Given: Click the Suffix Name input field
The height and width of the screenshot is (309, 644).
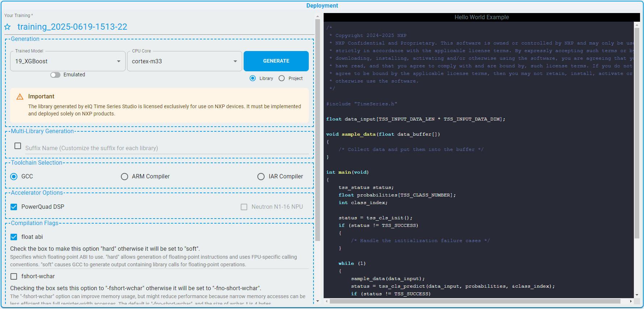Looking at the screenshot, I should click(167, 148).
